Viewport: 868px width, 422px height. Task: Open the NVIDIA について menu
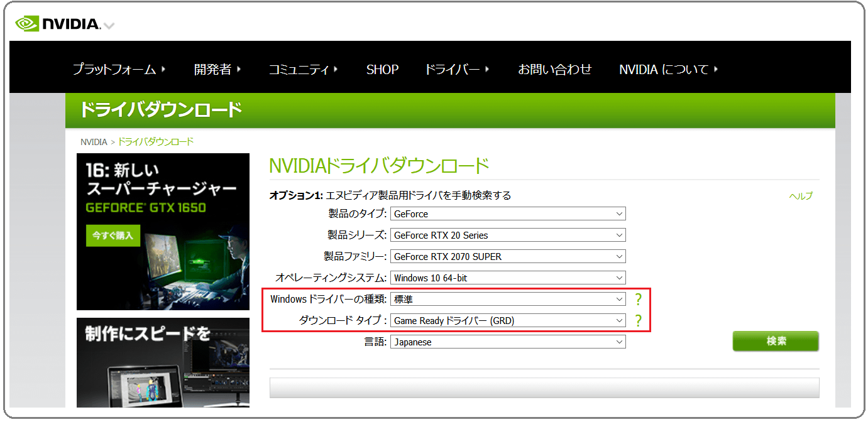(669, 69)
